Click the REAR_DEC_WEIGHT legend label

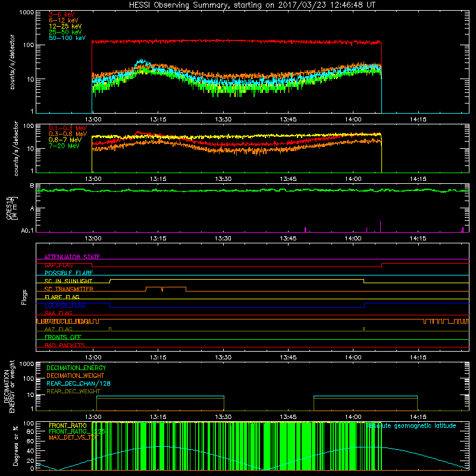point(73,392)
